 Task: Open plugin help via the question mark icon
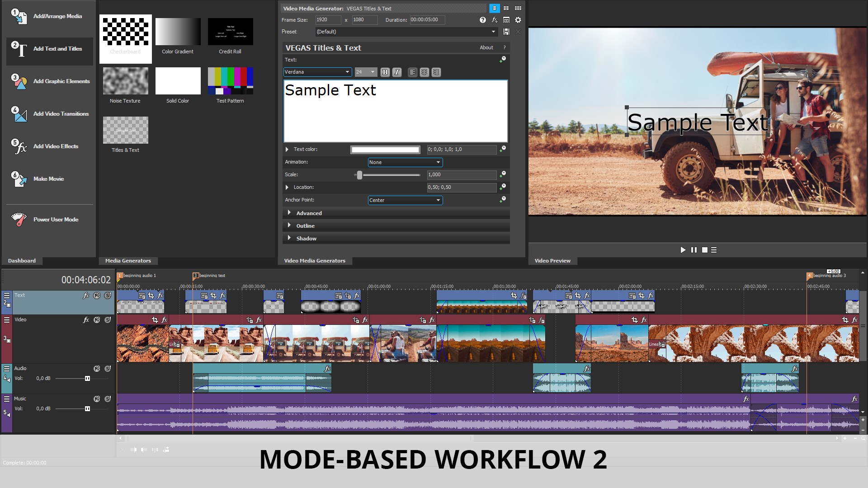[x=483, y=20]
